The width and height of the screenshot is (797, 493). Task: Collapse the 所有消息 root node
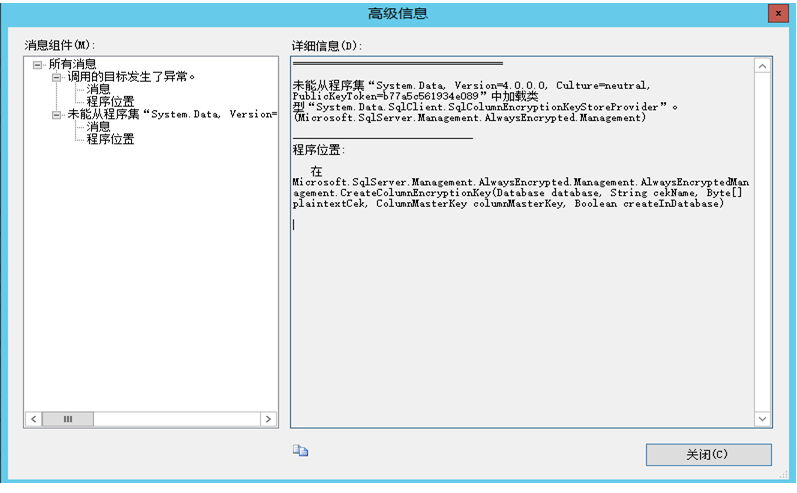(37, 65)
